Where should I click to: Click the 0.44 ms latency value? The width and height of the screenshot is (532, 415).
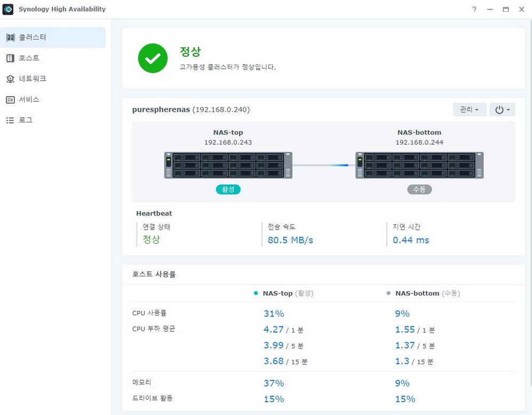tap(411, 240)
